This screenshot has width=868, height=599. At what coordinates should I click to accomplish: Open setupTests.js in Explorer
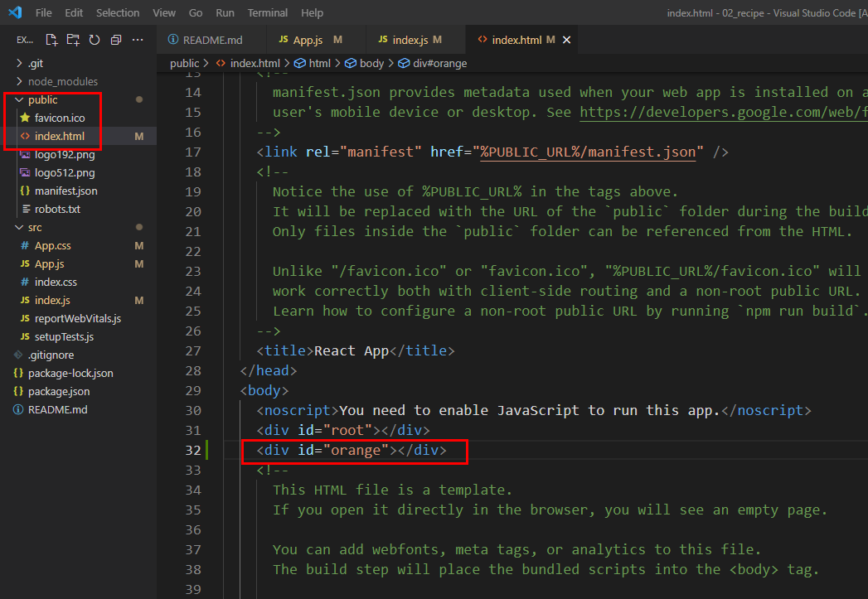point(78,337)
